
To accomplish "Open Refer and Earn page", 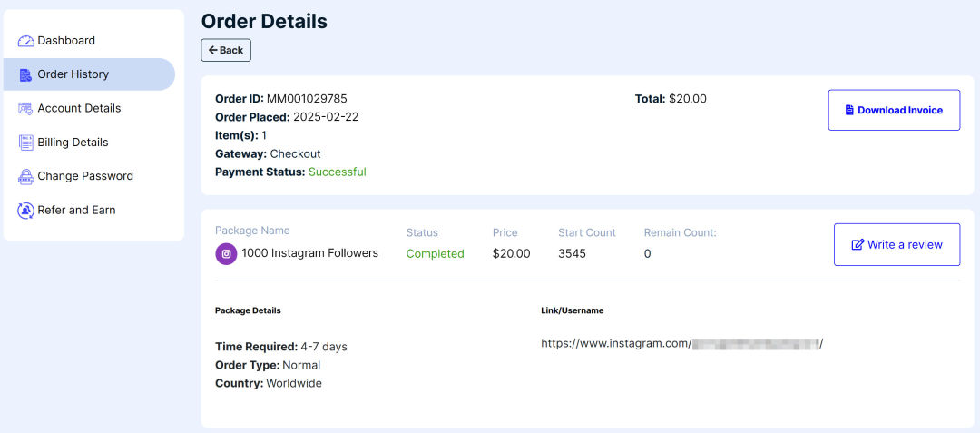I will point(76,210).
